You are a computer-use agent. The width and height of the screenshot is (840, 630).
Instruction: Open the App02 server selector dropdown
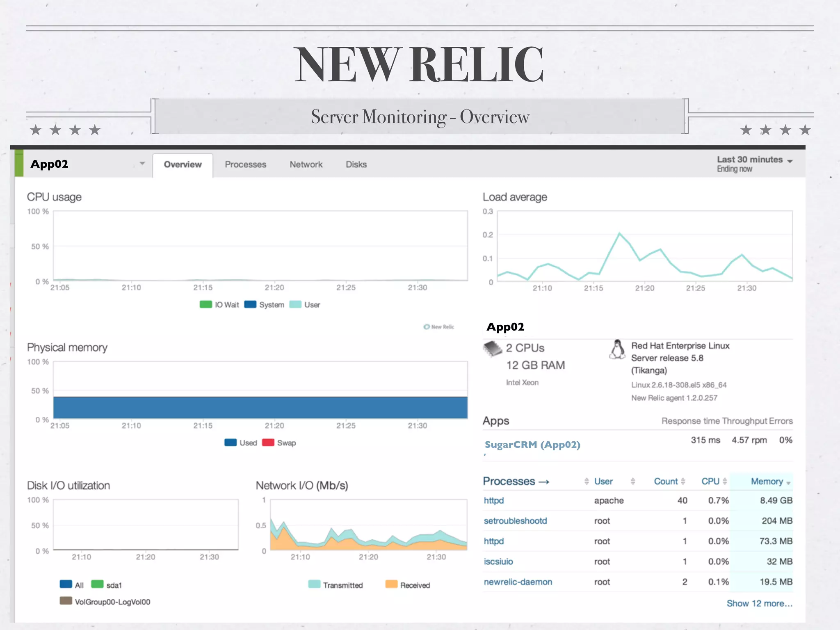point(142,164)
